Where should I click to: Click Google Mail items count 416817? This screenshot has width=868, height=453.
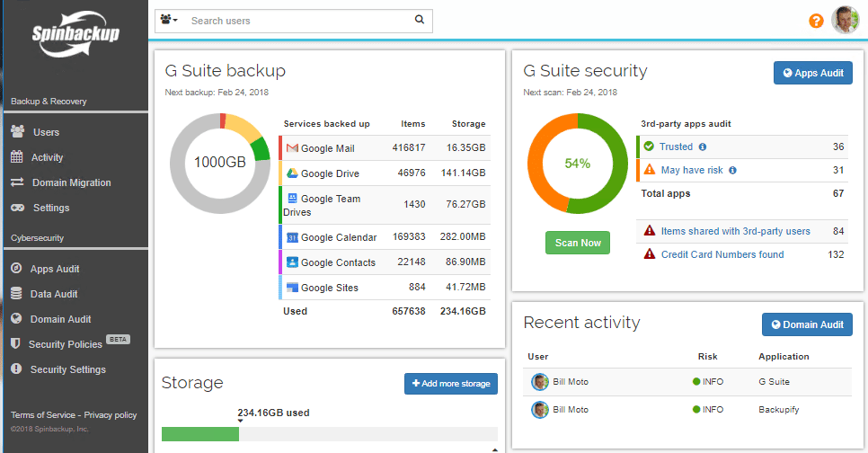tap(409, 147)
